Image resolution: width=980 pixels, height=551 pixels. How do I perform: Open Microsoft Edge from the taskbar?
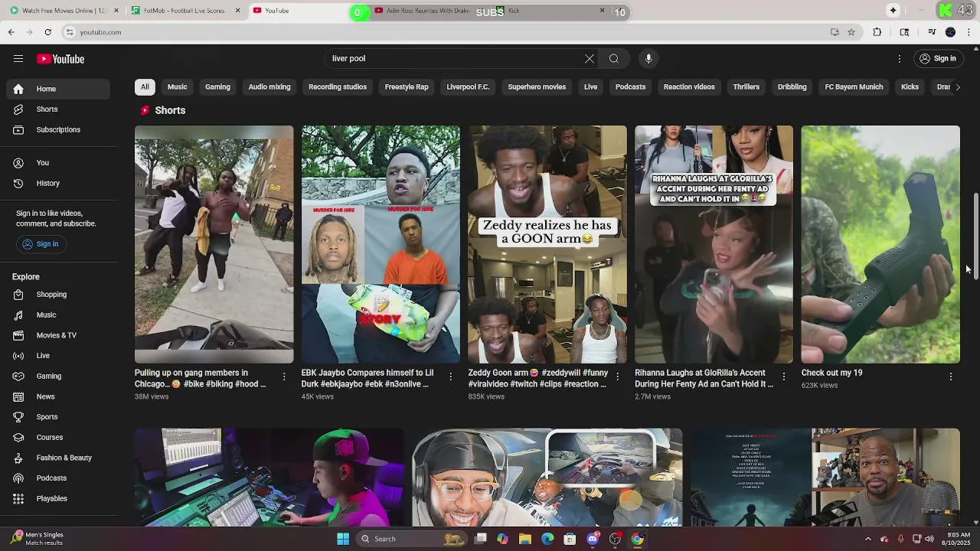547,539
